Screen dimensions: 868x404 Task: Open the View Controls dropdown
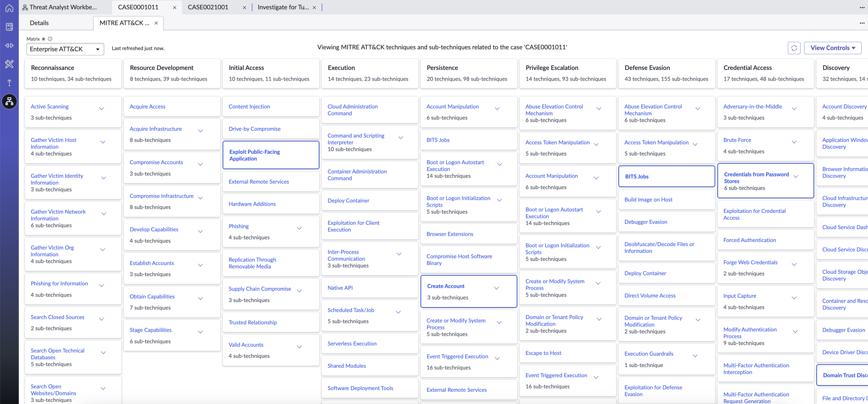point(833,48)
